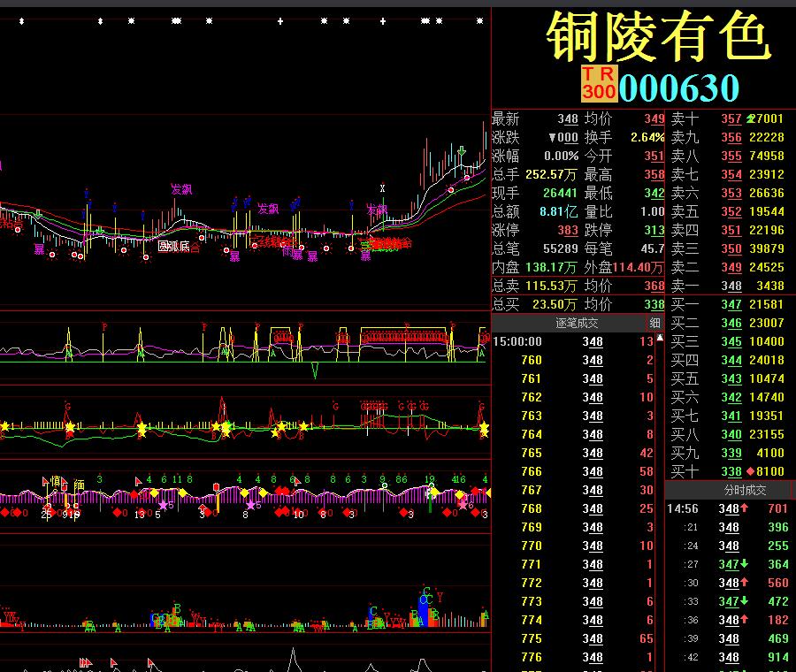This screenshot has width=796, height=672.
Task: Click the green arrow beside 卖十 volume 27001
Action: coord(751,118)
